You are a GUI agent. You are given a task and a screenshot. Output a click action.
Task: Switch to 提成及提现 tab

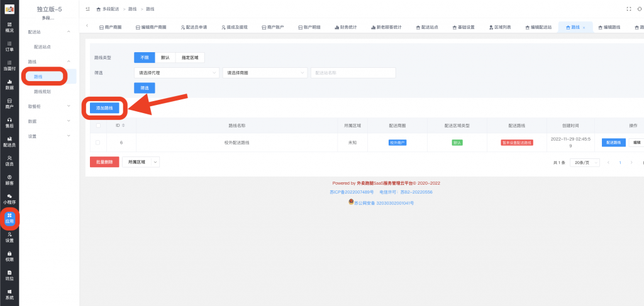(234, 28)
